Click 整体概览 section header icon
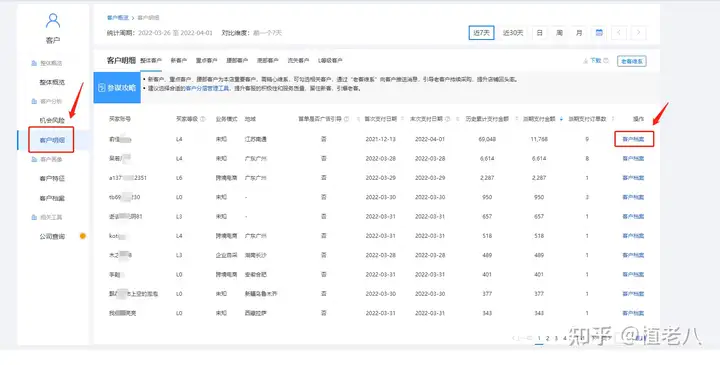 click(x=34, y=63)
